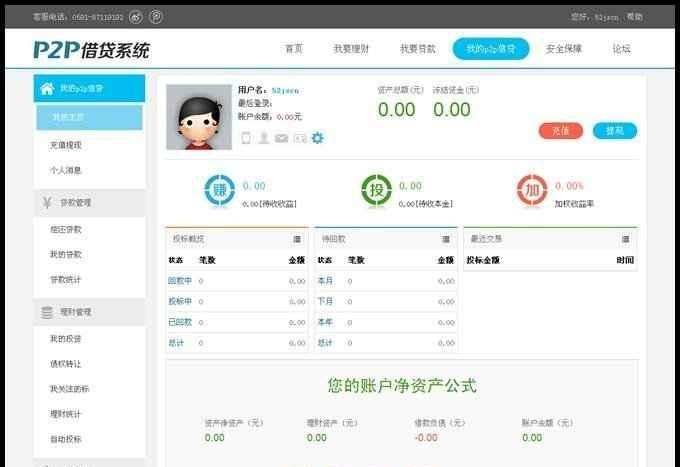Open 理财统计 in the sidebar
Screen dimensions: 680x467
click(x=65, y=414)
